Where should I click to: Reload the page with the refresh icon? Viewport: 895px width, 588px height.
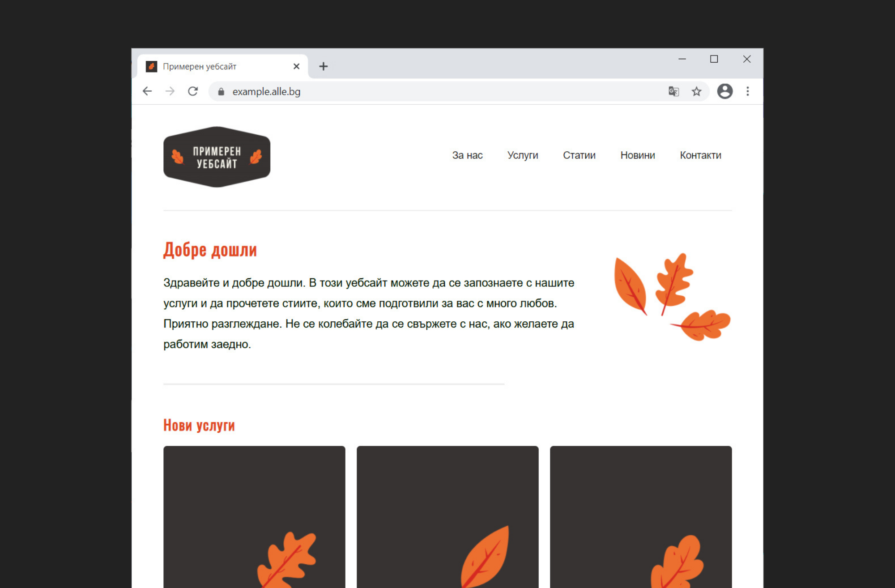[x=193, y=91]
